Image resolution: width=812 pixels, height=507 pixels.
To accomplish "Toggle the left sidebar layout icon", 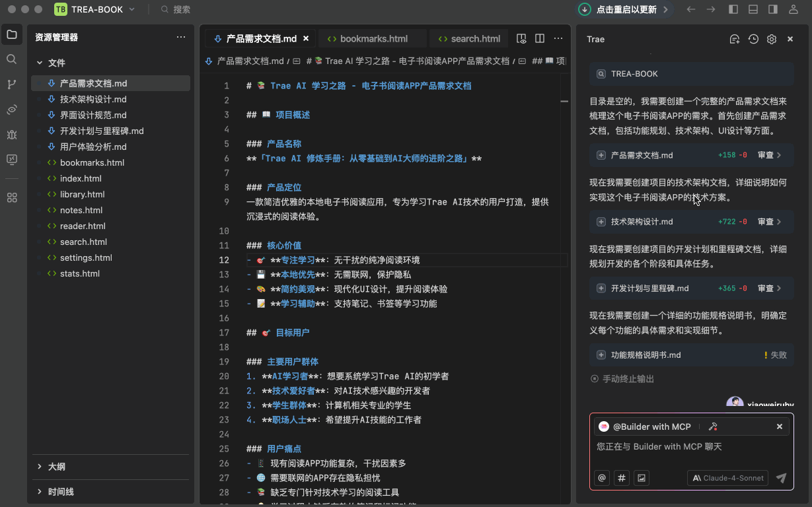I will [733, 9].
